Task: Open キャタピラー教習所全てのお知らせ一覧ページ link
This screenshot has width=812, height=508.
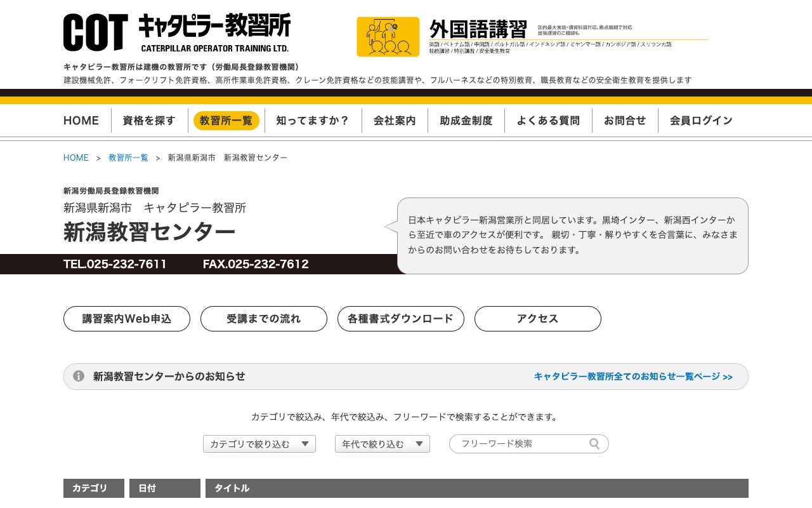Action: click(633, 376)
